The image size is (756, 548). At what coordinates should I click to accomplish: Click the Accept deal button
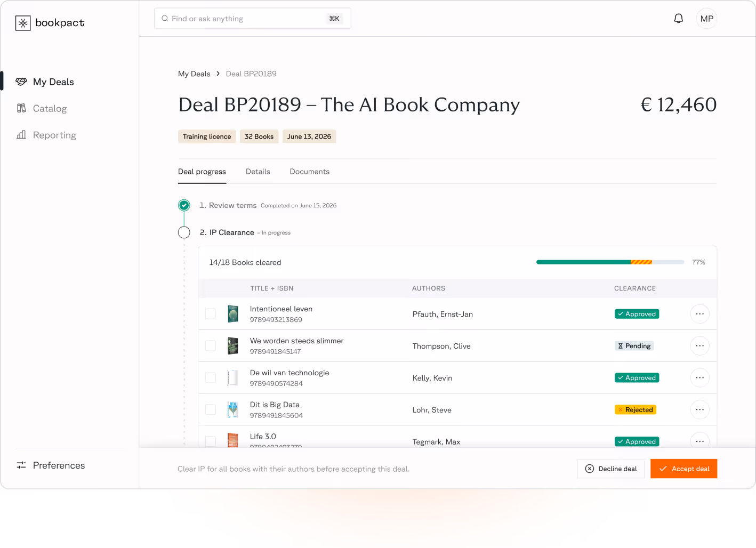point(683,469)
